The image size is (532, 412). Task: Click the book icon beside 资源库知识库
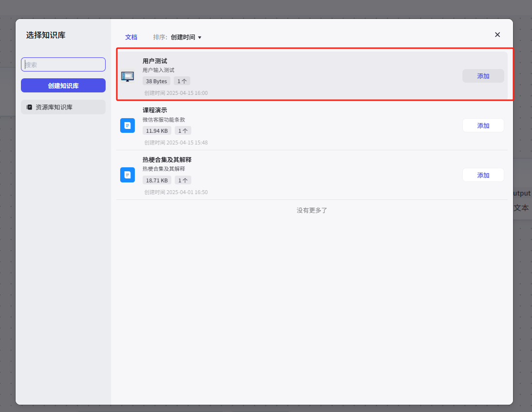29,107
